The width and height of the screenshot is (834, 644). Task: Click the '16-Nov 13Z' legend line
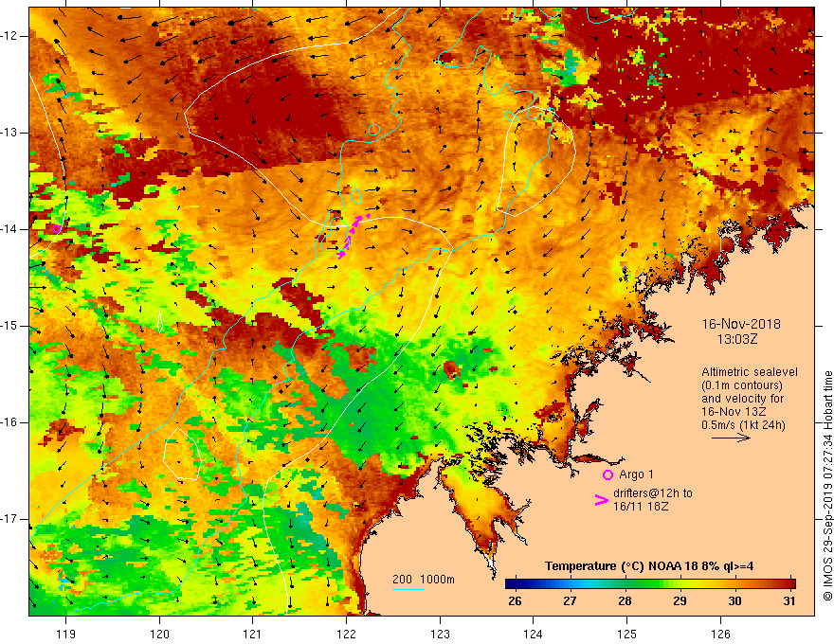[735, 412]
